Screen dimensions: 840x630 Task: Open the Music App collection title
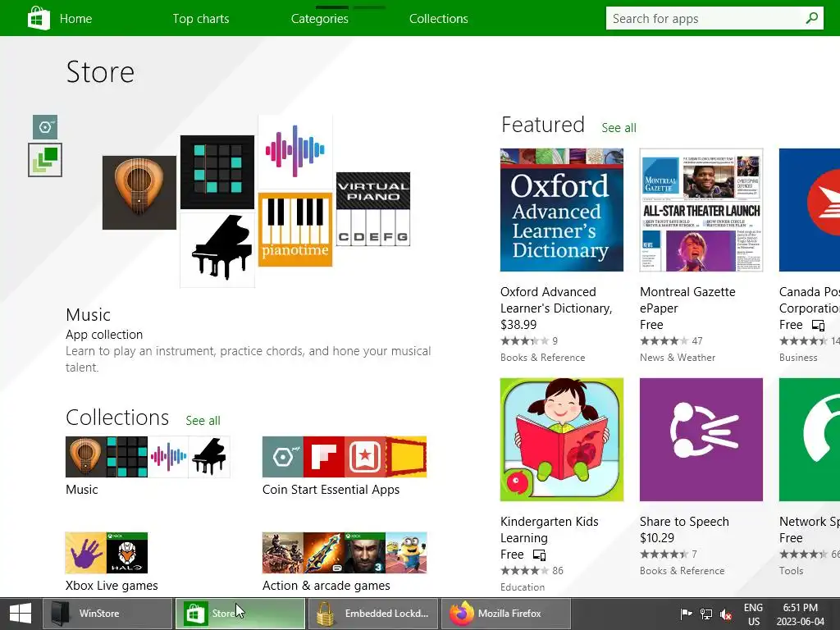88,314
